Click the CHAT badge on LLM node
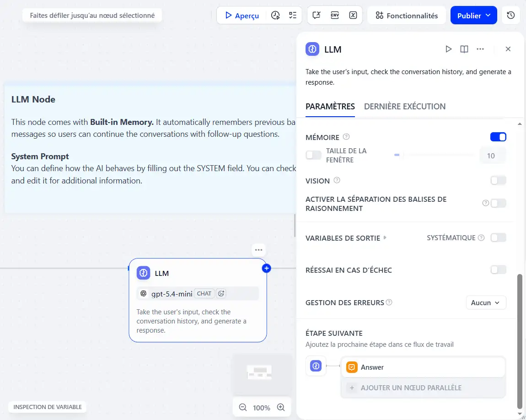 204,294
